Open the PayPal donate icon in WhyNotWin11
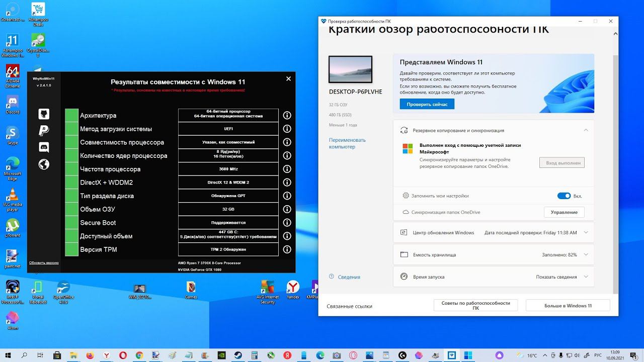 click(x=44, y=131)
